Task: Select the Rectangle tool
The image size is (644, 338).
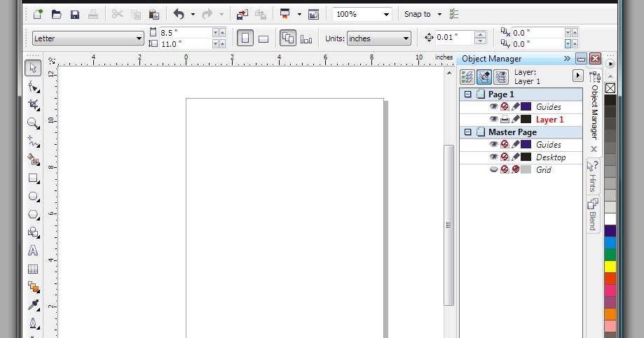Action: click(x=33, y=178)
